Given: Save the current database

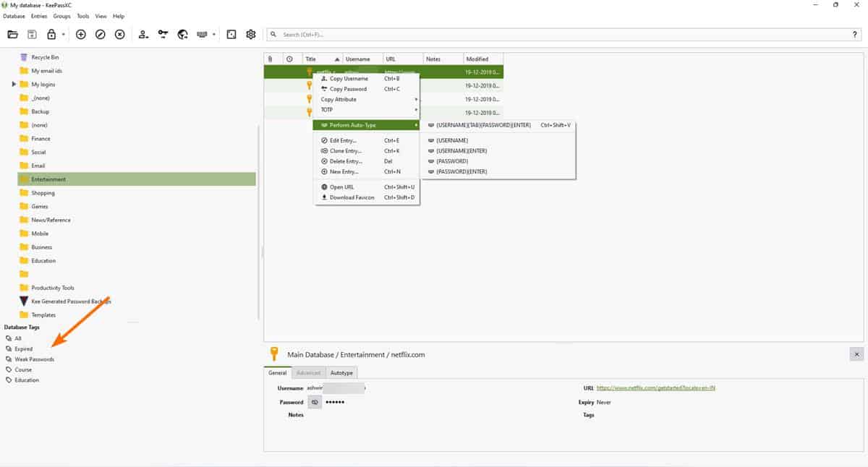Looking at the screenshot, I should (x=30, y=34).
